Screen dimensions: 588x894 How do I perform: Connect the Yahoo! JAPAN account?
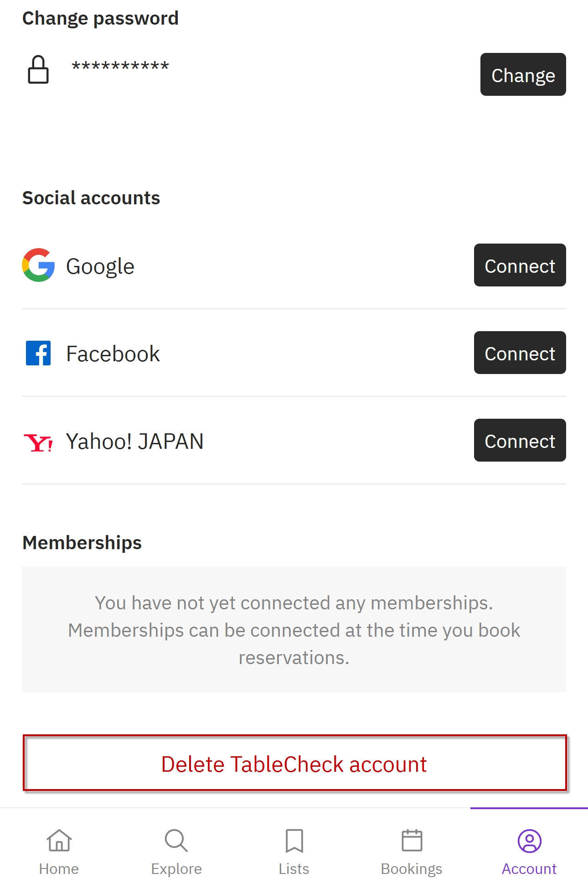tap(520, 440)
